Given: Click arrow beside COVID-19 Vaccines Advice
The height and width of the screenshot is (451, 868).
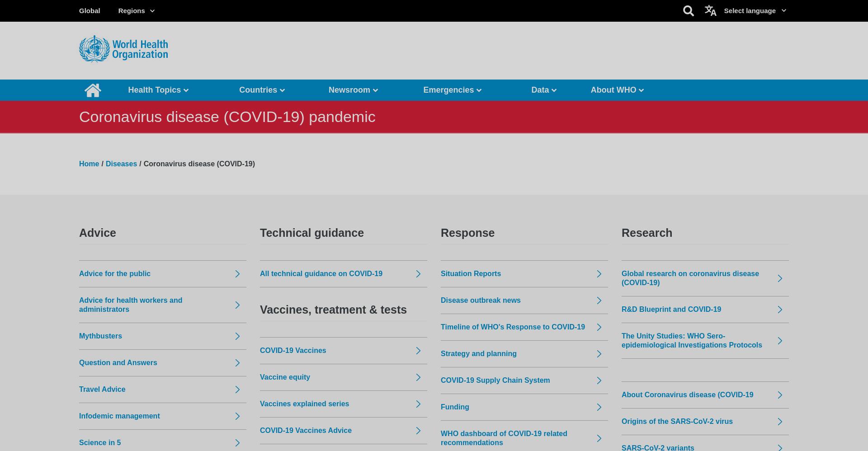Looking at the screenshot, I should [418, 431].
